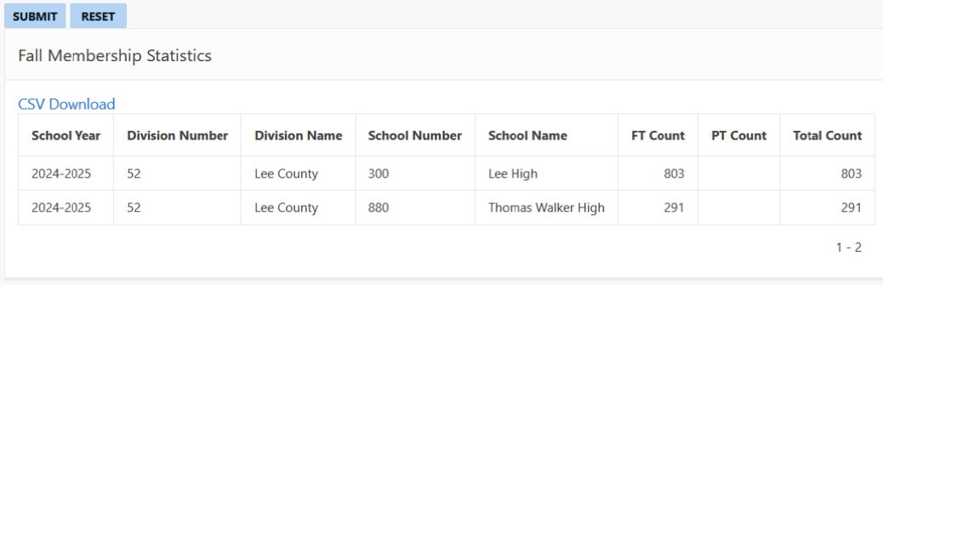Select the PT Count column header
Image resolution: width=980 pixels, height=551 pixels.
(x=738, y=135)
